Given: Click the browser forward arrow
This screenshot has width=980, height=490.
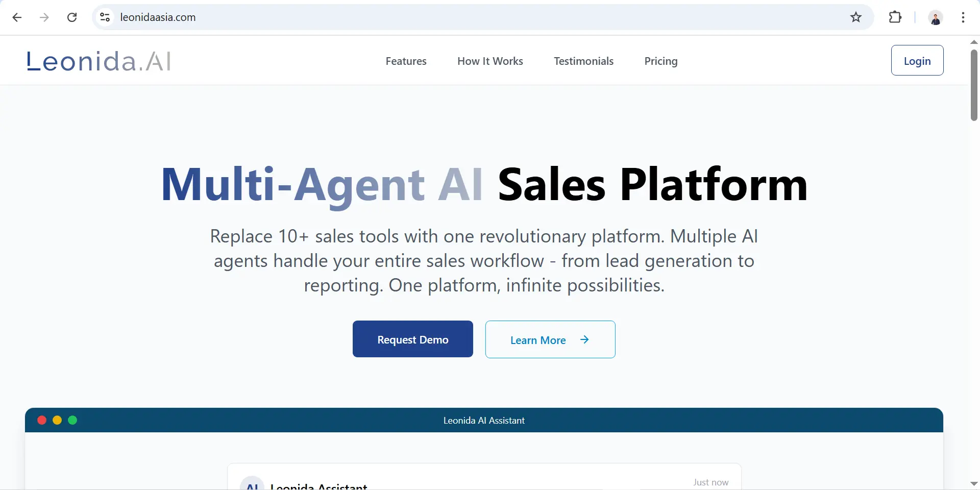Looking at the screenshot, I should coord(44,17).
